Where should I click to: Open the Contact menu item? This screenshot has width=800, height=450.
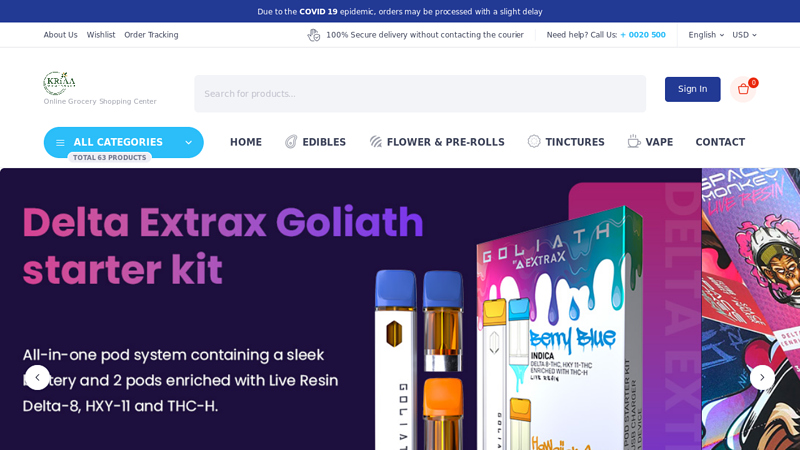click(x=720, y=142)
